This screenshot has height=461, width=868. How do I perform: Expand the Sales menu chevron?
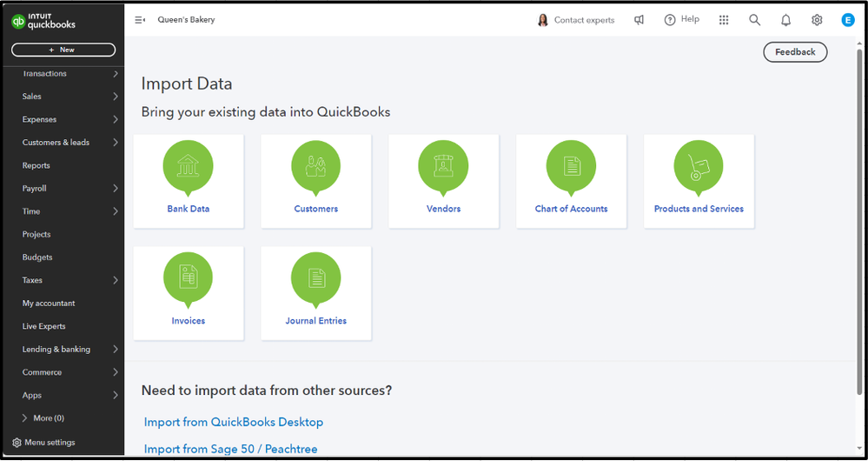point(116,97)
